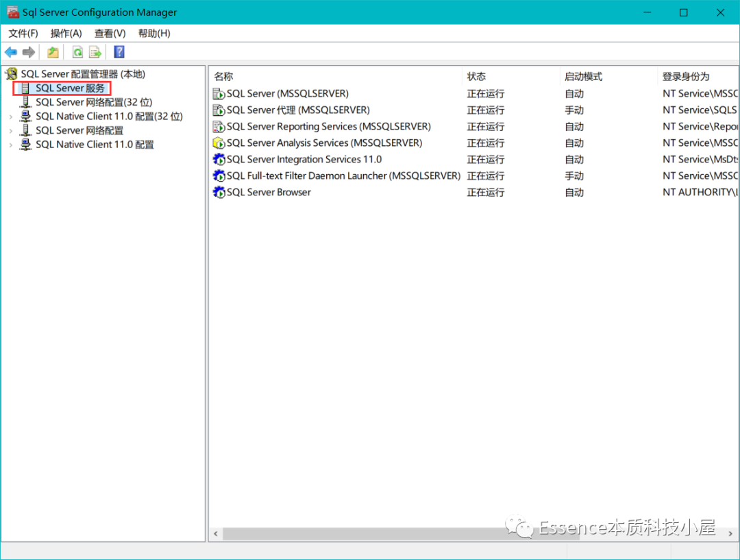Click the SQL Server 服务 tree icon
Image resolution: width=740 pixels, height=560 pixels.
[x=25, y=88]
